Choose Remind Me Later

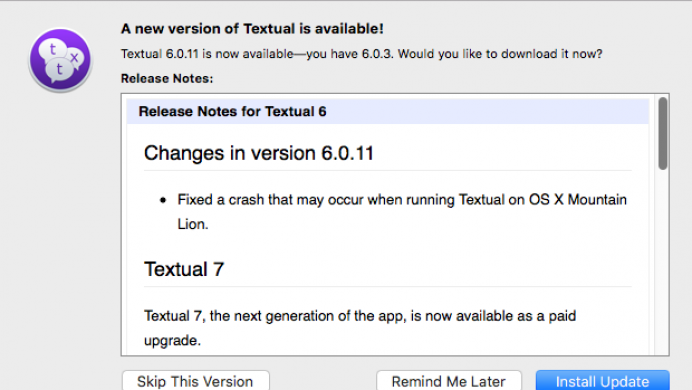[449, 380]
